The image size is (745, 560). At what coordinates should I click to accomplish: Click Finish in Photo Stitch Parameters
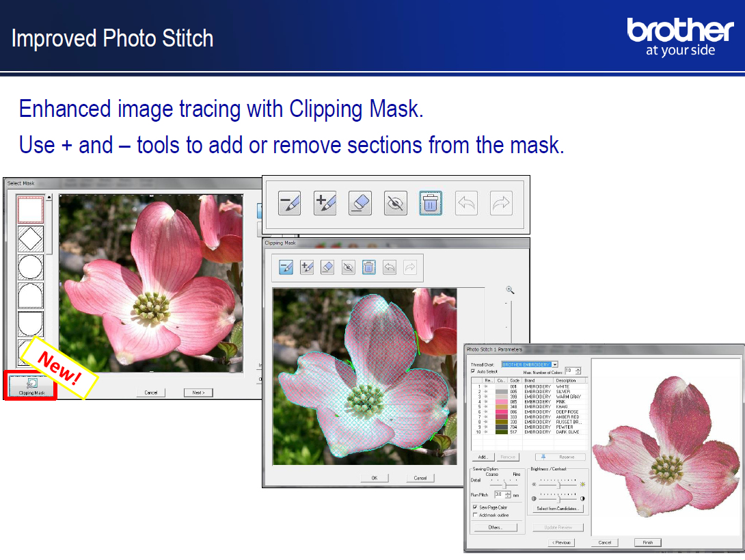(x=647, y=542)
